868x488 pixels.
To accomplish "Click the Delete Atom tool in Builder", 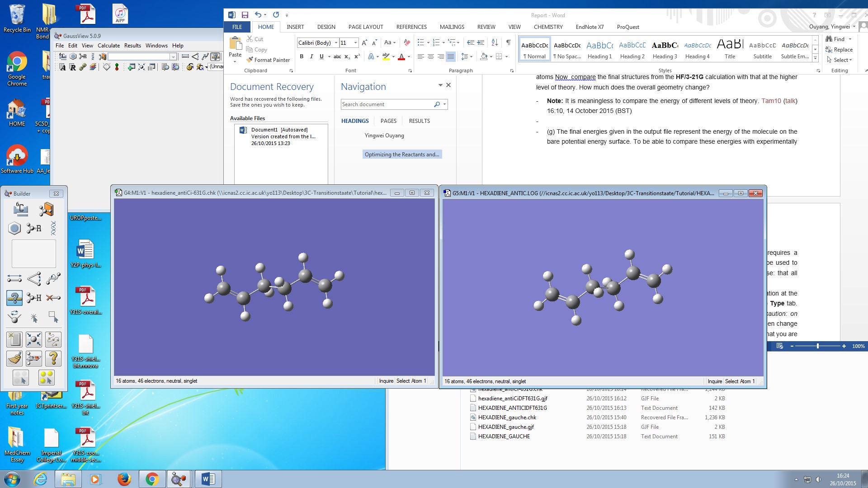I will pos(53,298).
